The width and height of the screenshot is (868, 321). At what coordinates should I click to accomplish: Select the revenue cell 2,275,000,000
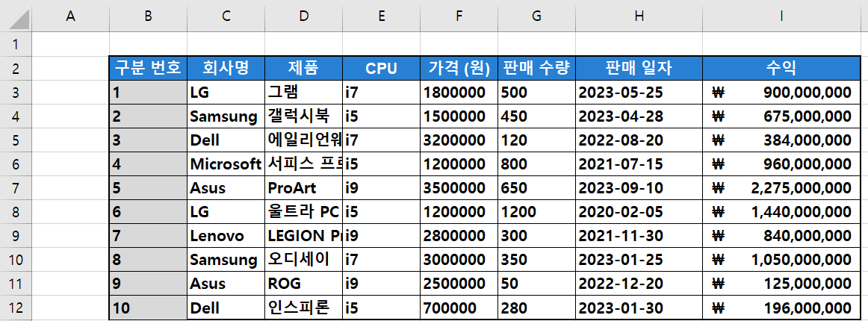(x=781, y=187)
